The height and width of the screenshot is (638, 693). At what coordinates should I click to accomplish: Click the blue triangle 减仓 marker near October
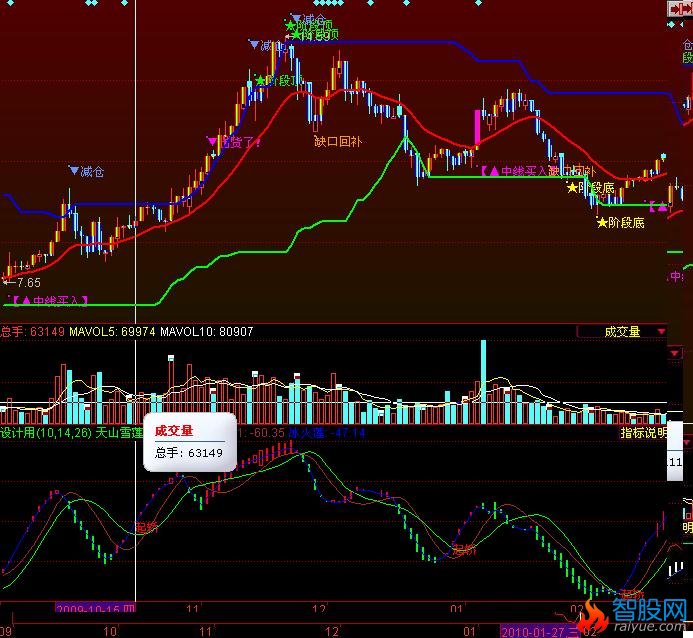86,171
